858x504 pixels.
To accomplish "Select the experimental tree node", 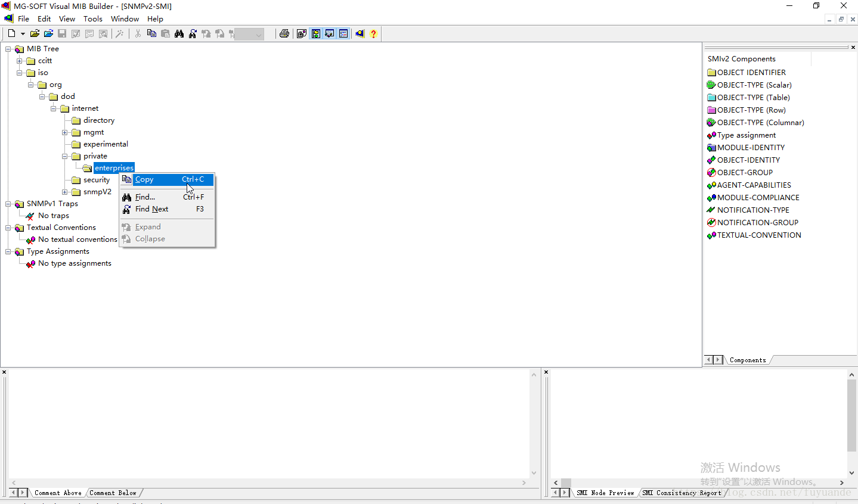I will 106,144.
